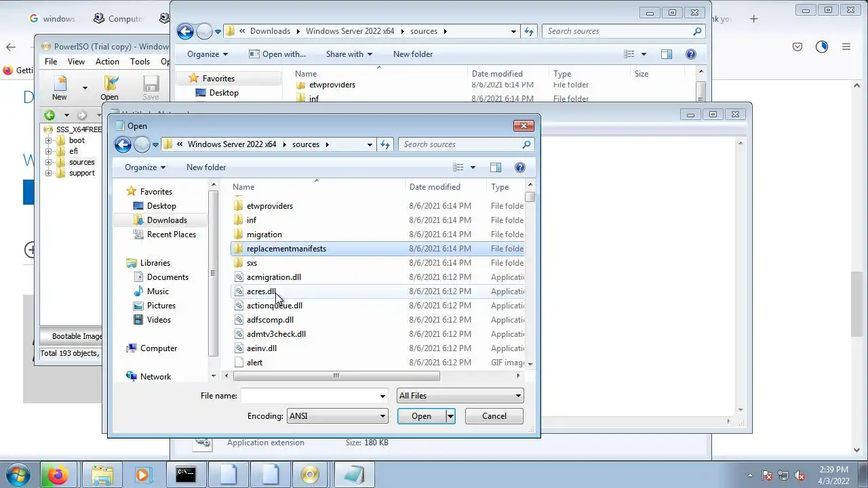
Task: Open the PowerISO Action menu
Action: point(107,62)
